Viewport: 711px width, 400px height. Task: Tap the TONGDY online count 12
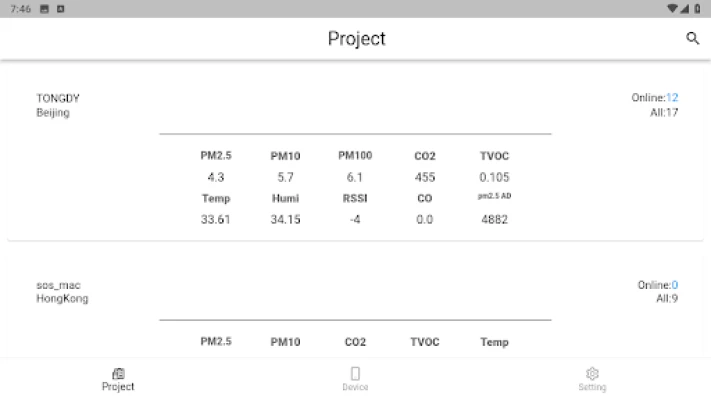pos(673,98)
